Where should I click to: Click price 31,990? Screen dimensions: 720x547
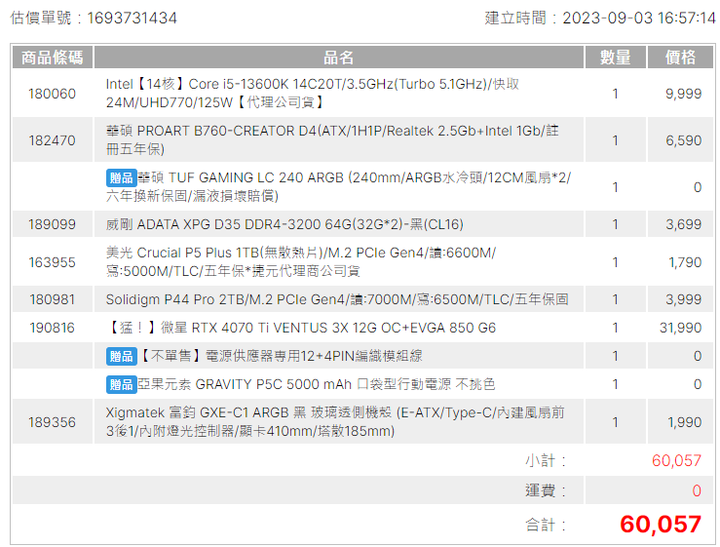click(681, 328)
